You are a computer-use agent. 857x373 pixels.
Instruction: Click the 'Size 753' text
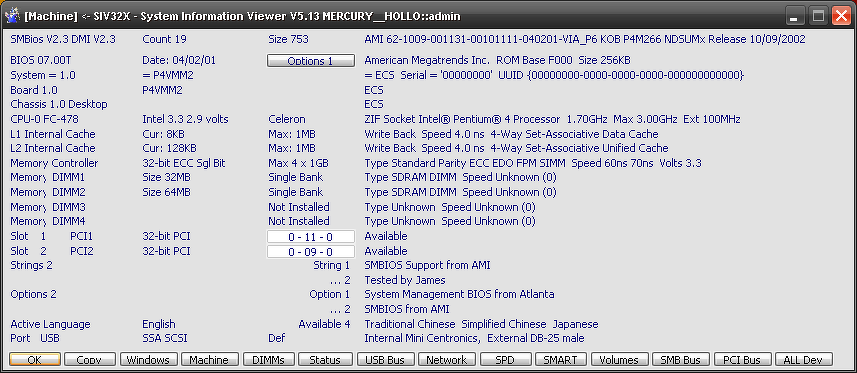[x=289, y=39]
